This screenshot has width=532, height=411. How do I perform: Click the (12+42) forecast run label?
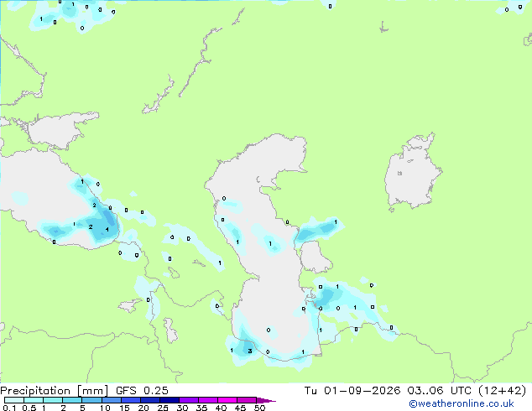[x=503, y=390]
